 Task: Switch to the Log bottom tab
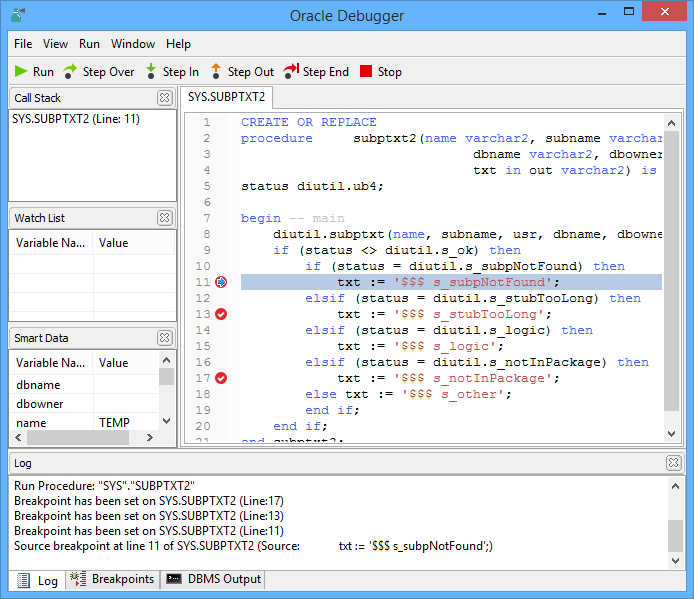[x=38, y=580]
